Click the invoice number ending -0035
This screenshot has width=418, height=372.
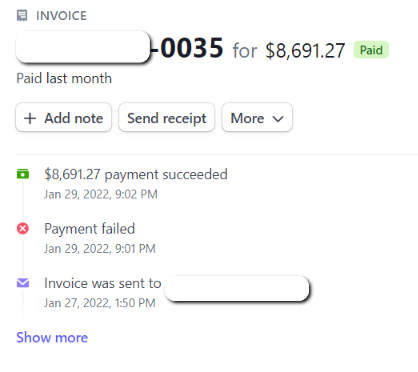[x=187, y=48]
